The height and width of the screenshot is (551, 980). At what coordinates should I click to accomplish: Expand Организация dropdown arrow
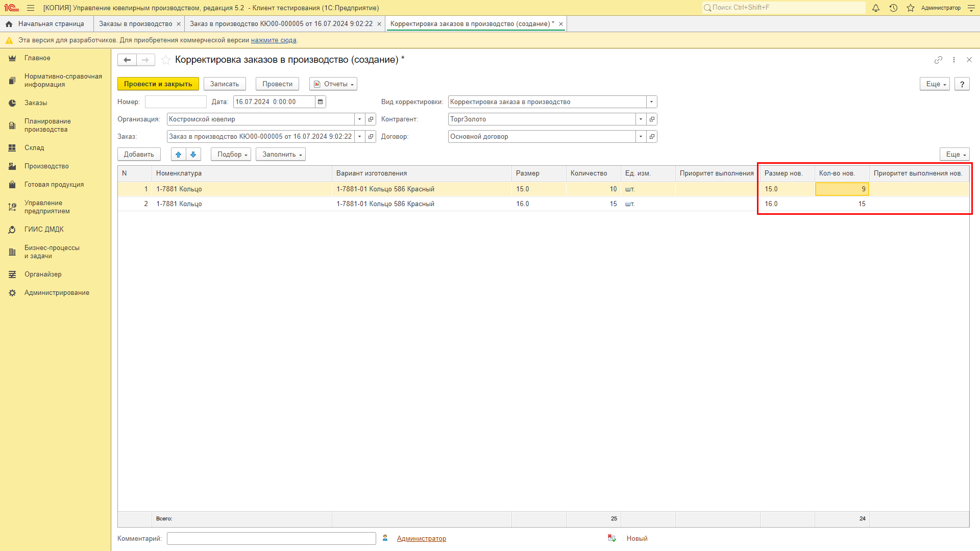[x=360, y=119]
